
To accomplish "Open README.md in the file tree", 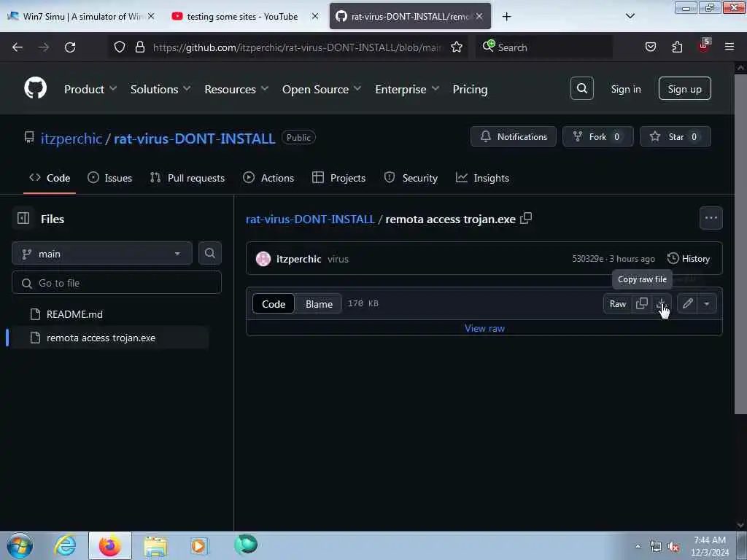I will click(74, 314).
